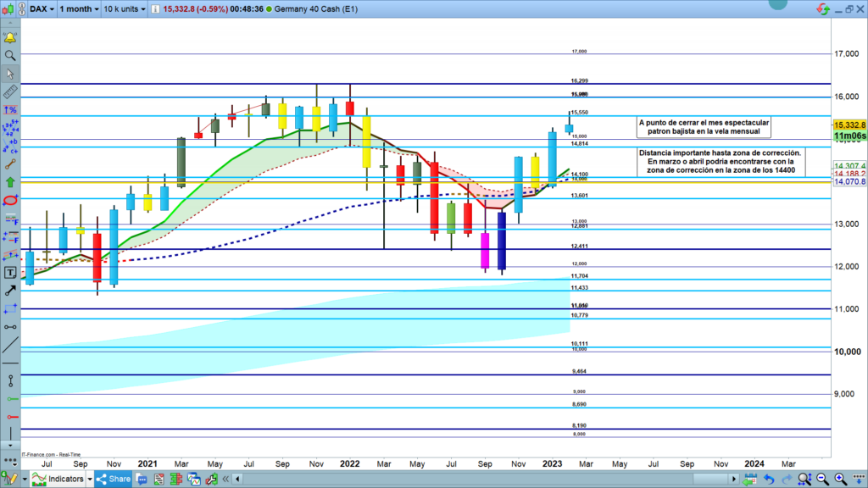Click the undo arrow in bottom toolbar

coord(768,480)
